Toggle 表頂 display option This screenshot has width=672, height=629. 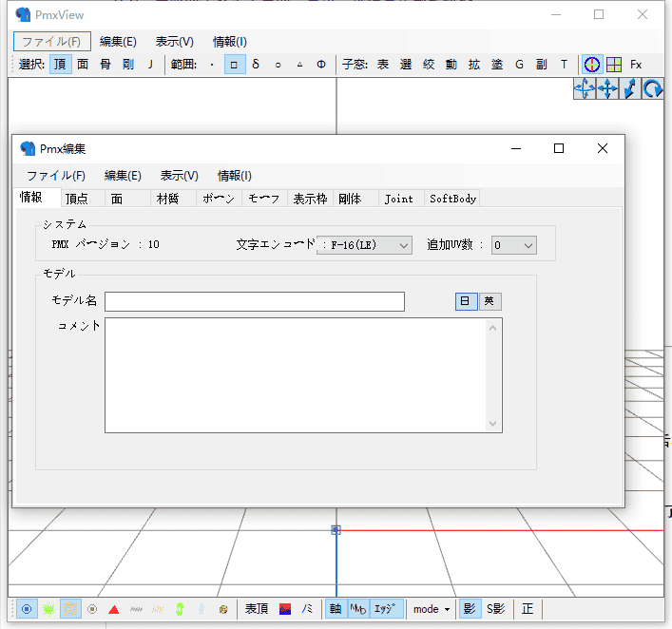(257, 609)
